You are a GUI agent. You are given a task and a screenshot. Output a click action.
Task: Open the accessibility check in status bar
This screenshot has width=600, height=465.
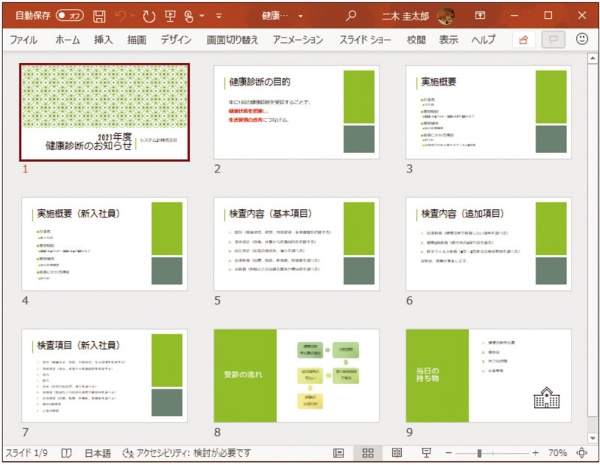tap(186, 453)
